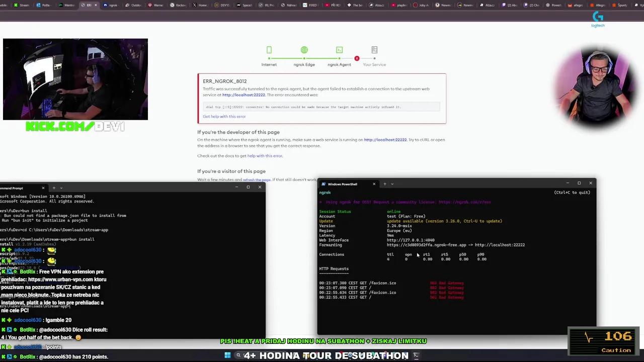Click the Your Service server icon

[374, 50]
